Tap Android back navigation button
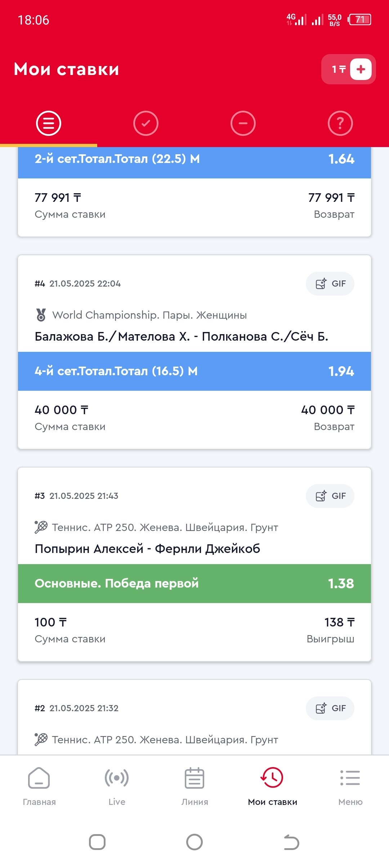The image size is (389, 868). tap(291, 842)
